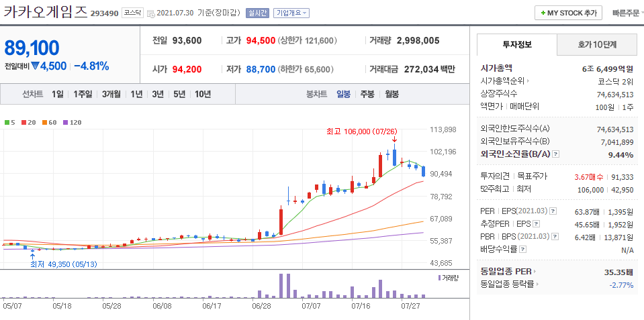
Task: Click the 3.67매수 investment opinion value
Action: pyautogui.click(x=590, y=177)
